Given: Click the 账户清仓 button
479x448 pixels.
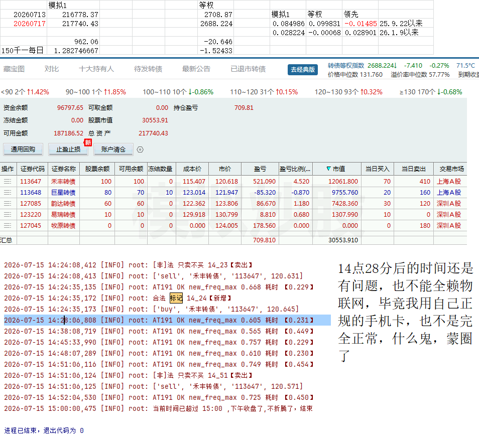Looking at the screenshot, I should [113, 149].
